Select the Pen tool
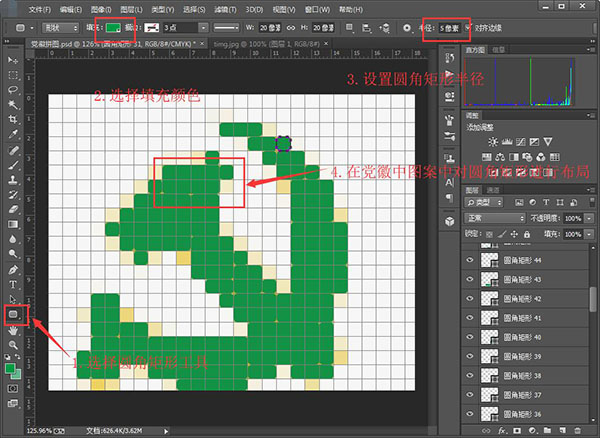600x438 pixels. (x=13, y=270)
